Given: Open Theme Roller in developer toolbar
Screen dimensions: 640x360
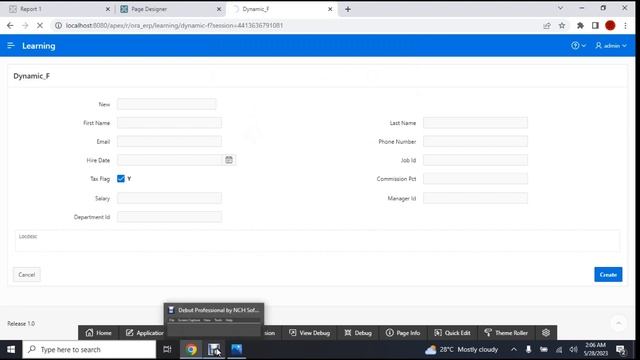Looking at the screenshot, I should point(506,333).
